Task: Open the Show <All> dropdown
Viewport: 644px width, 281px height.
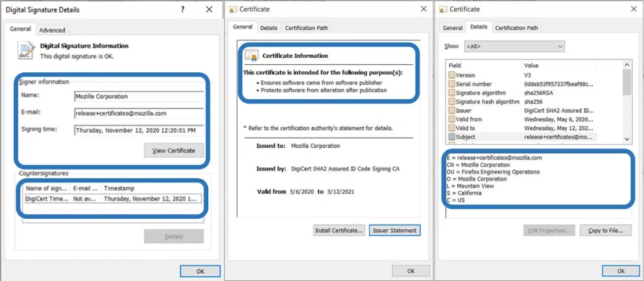Action: click(x=514, y=47)
